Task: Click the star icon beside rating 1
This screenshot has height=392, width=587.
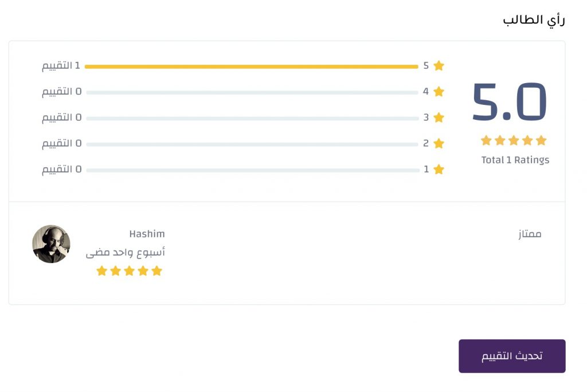Action: point(439,170)
